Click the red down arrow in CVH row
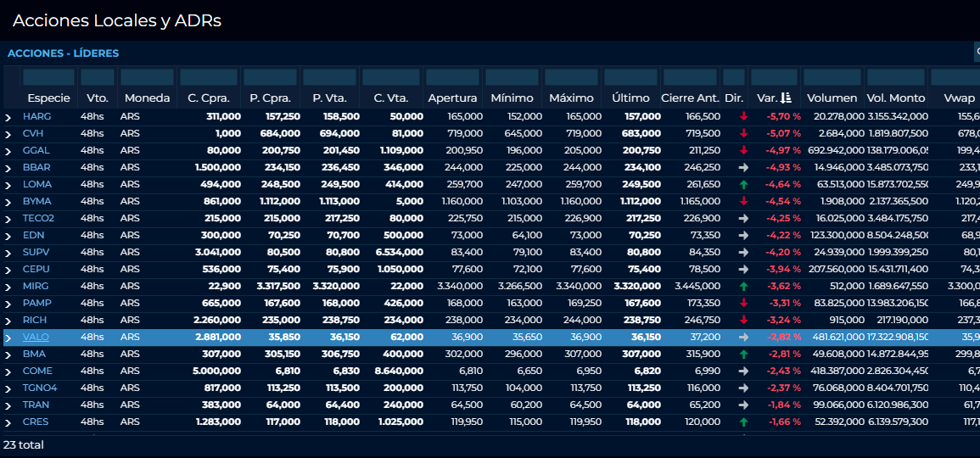 [743, 133]
